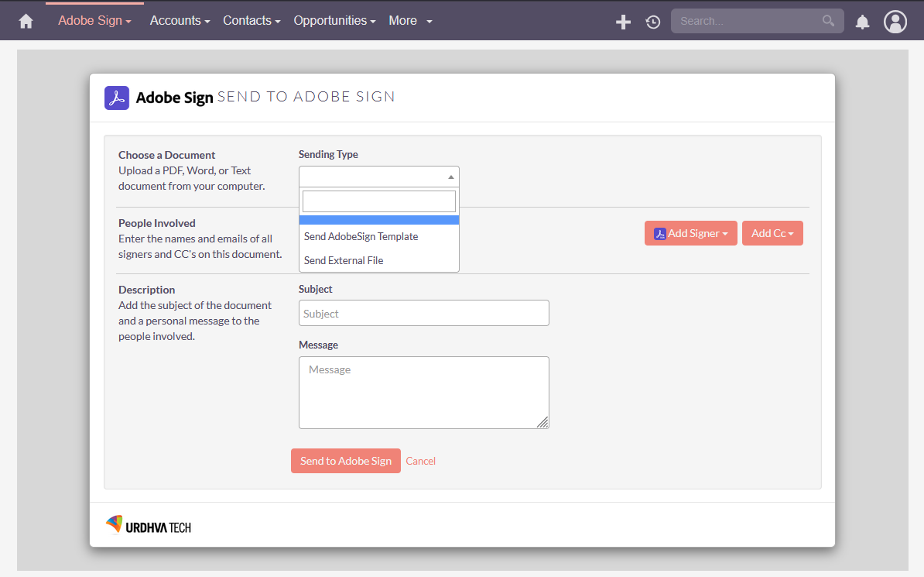
Task: Open the user profile icon
Action: pos(895,21)
